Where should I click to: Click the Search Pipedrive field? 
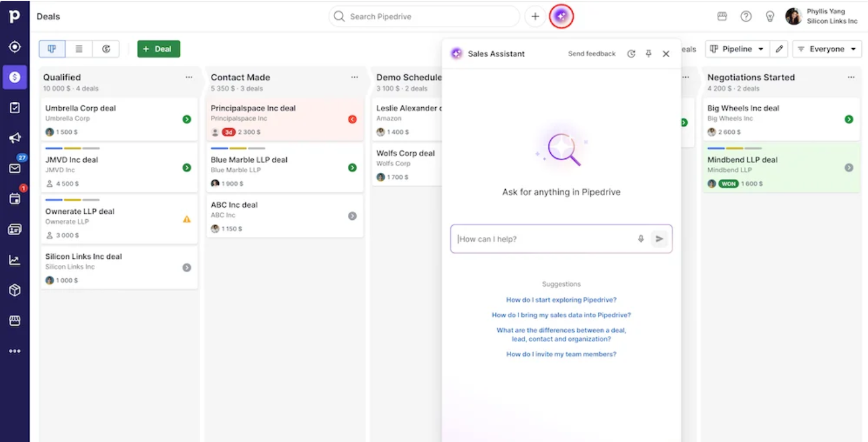[424, 16]
